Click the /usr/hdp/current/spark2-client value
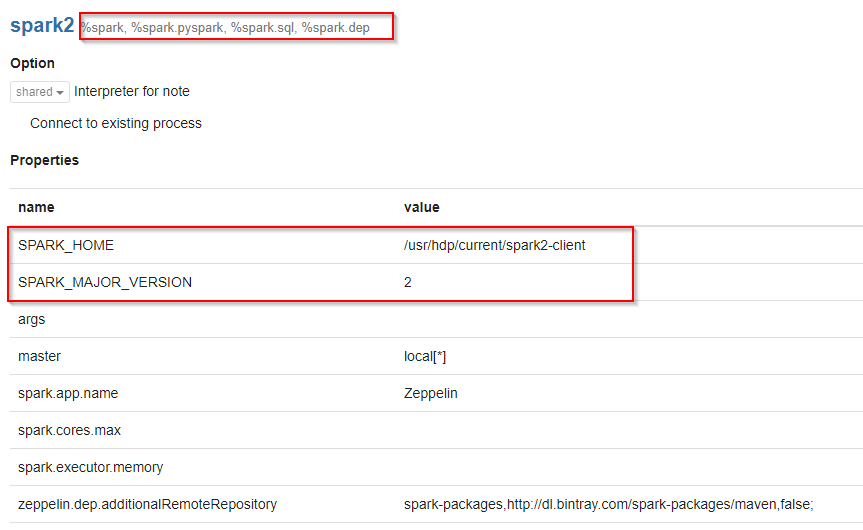Image resolution: width=863 pixels, height=530 pixels. tap(494, 245)
